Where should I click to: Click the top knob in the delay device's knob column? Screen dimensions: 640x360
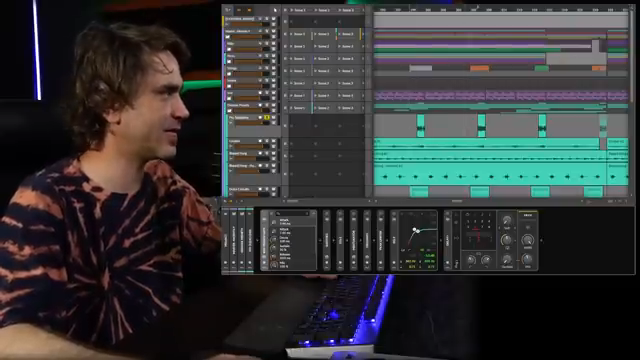507,221
